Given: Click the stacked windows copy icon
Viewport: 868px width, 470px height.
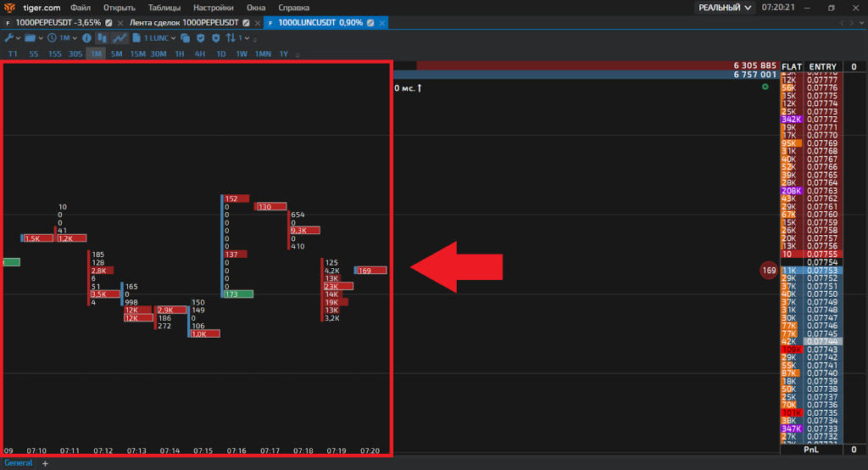Looking at the screenshot, I should click(184, 38).
